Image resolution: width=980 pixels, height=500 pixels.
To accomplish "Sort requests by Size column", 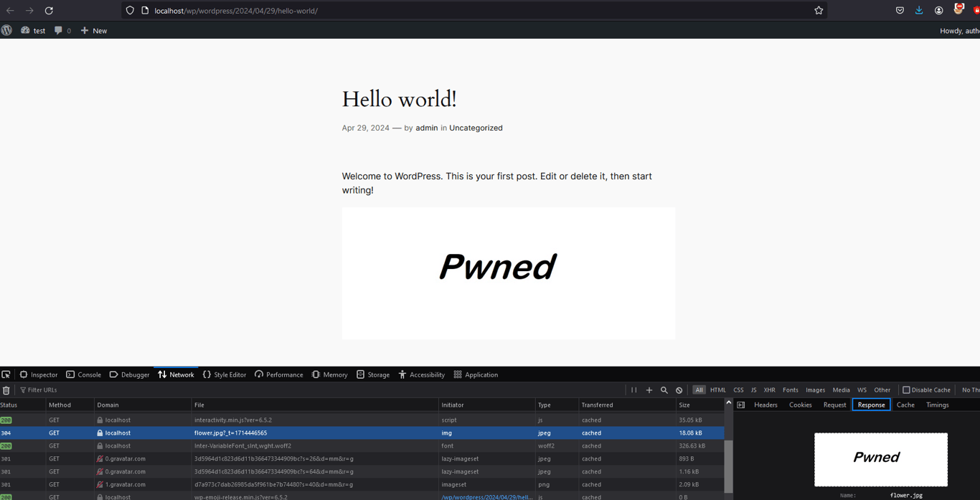I will pyautogui.click(x=699, y=405).
